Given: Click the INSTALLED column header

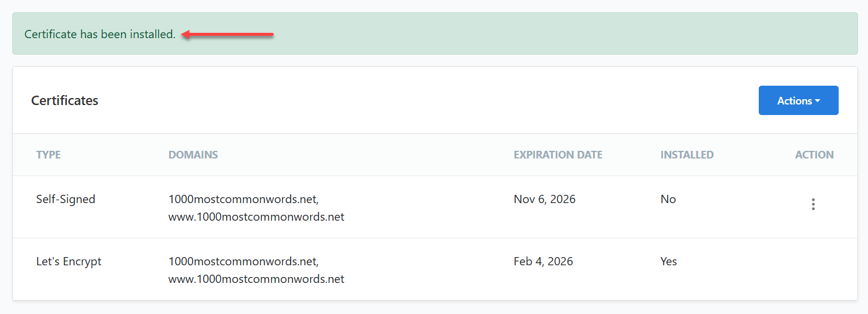Looking at the screenshot, I should [x=687, y=155].
